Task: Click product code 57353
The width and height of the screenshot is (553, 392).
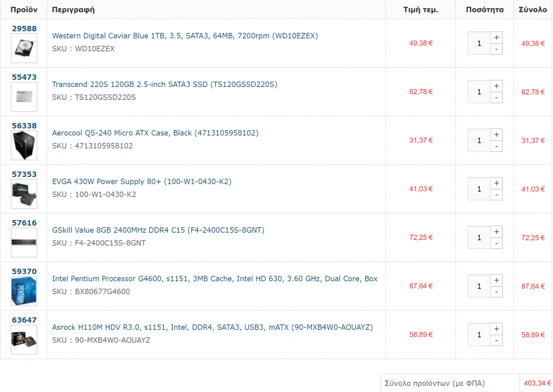Action: tap(24, 174)
